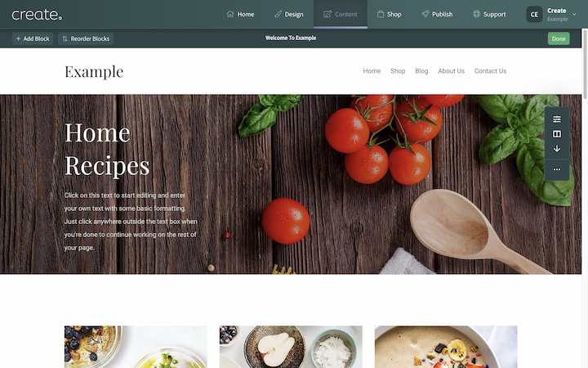Open block settings sliders icon
Viewport: 588px width, 368px height.
coord(557,119)
